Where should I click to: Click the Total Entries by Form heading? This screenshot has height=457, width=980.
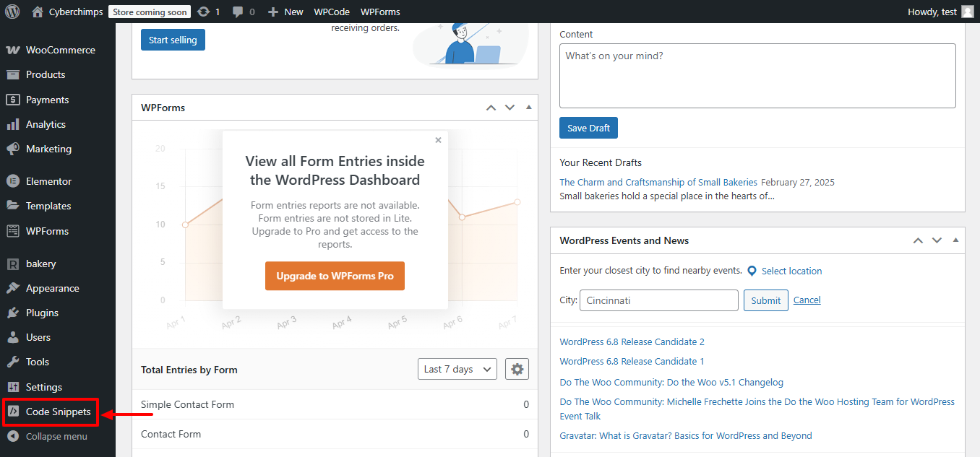[x=189, y=369]
